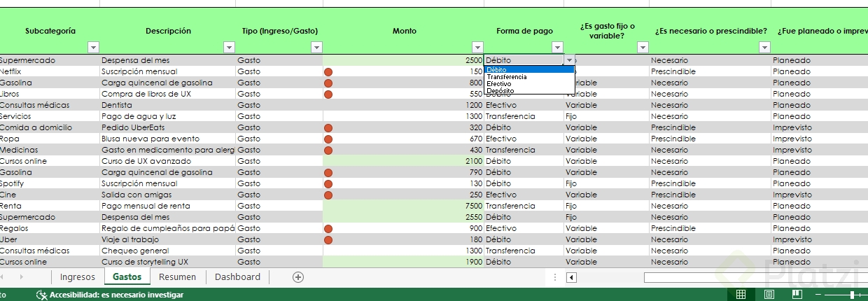Screen dimensions: 868x301
Task: Open the Descripción column filter dropdown
Action: pos(228,48)
